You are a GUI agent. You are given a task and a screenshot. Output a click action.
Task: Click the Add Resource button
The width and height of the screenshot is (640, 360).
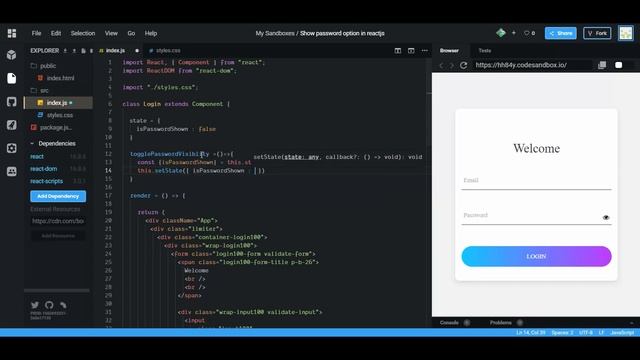58,236
